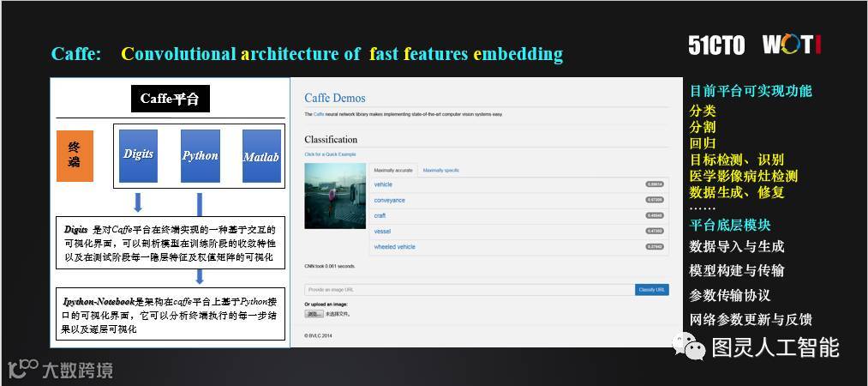Click the 51CTO logo
The height and width of the screenshot is (386, 868).
tap(716, 45)
